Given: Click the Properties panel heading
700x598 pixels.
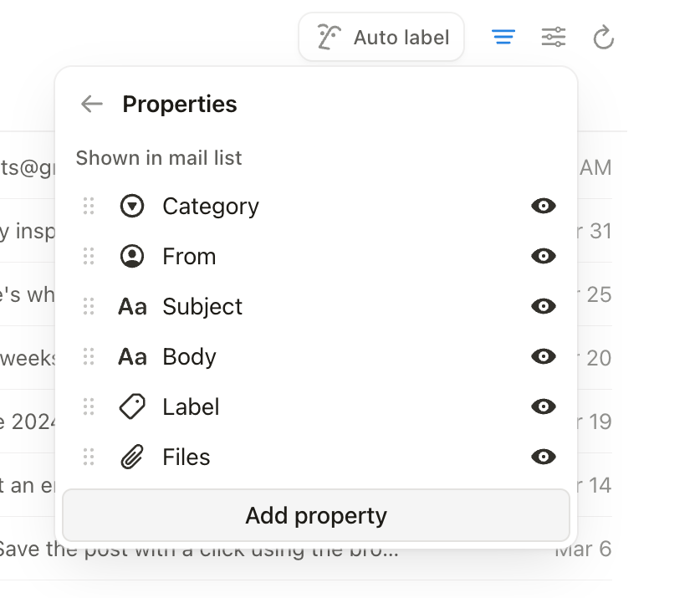Looking at the screenshot, I should (x=180, y=104).
